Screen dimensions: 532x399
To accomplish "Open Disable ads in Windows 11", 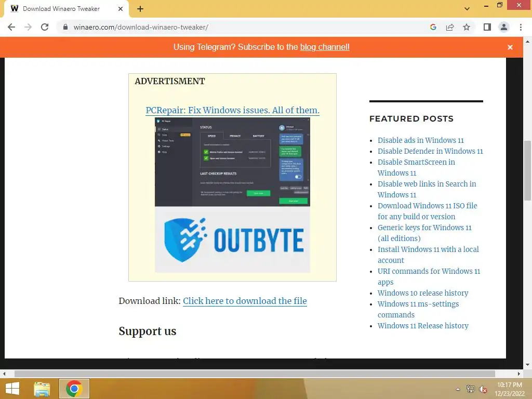I will [420, 140].
